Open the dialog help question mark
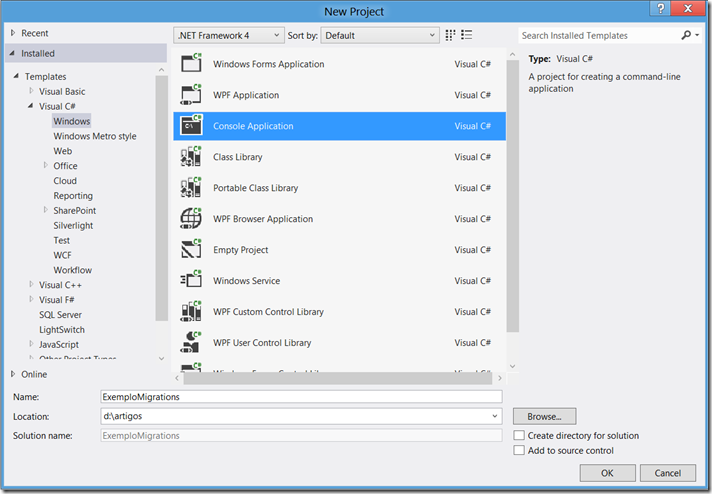This screenshot has width=712, height=494. pyautogui.click(x=661, y=8)
